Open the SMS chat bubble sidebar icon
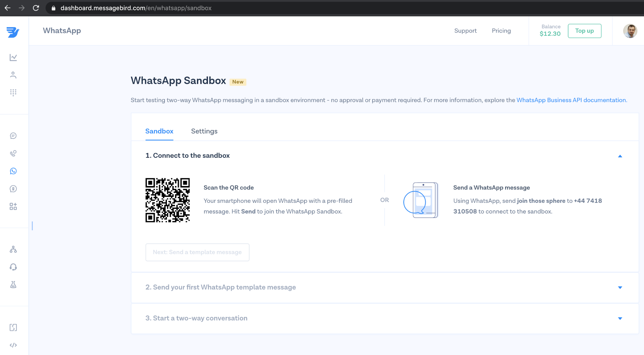Screen dimensions: 644x355 [13, 136]
